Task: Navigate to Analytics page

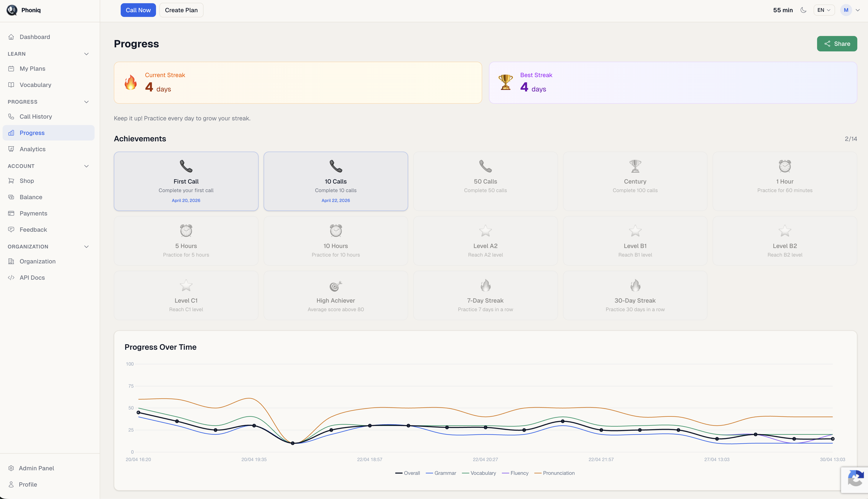Action: (x=49, y=149)
